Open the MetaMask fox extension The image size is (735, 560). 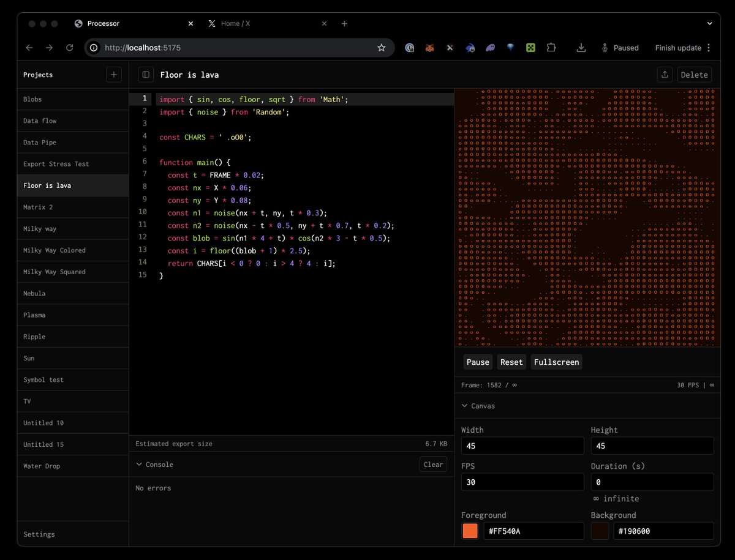point(430,48)
